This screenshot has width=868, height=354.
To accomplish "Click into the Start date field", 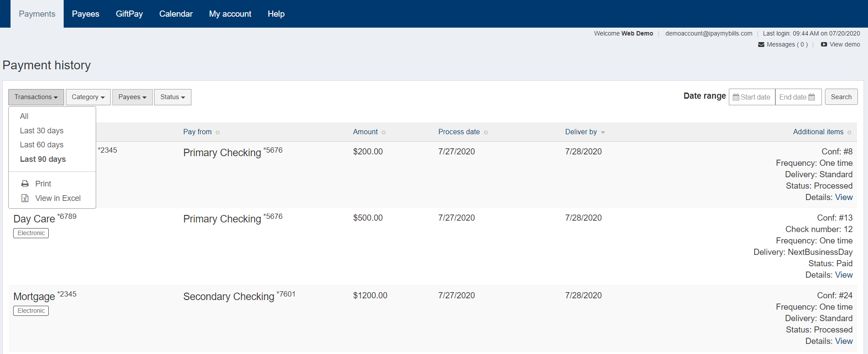I will pos(752,97).
